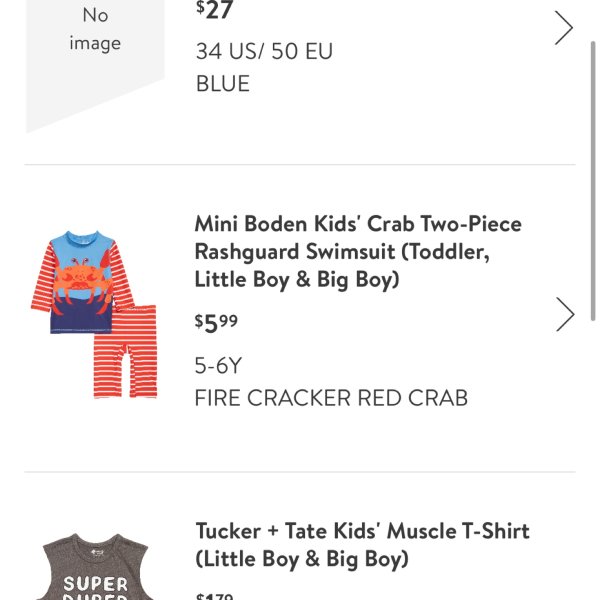Select the 34 US/ 50 EU size text
The height and width of the screenshot is (600, 600).
tap(264, 51)
